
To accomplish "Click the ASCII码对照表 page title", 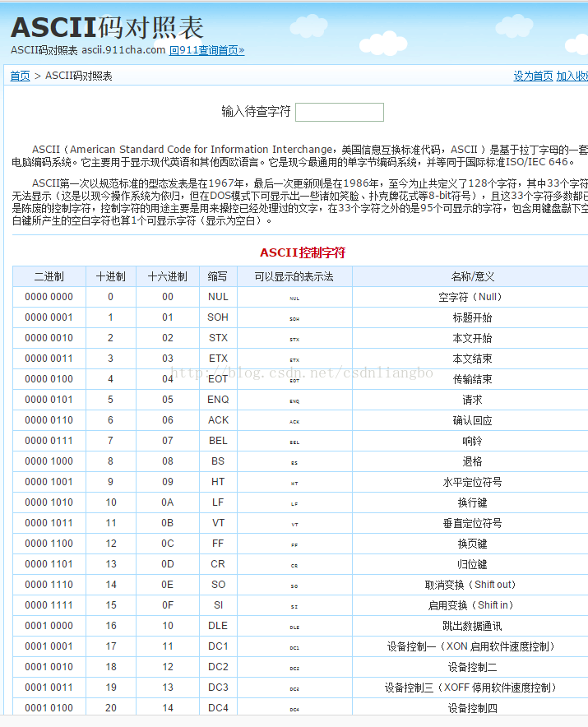I will 107,28.
